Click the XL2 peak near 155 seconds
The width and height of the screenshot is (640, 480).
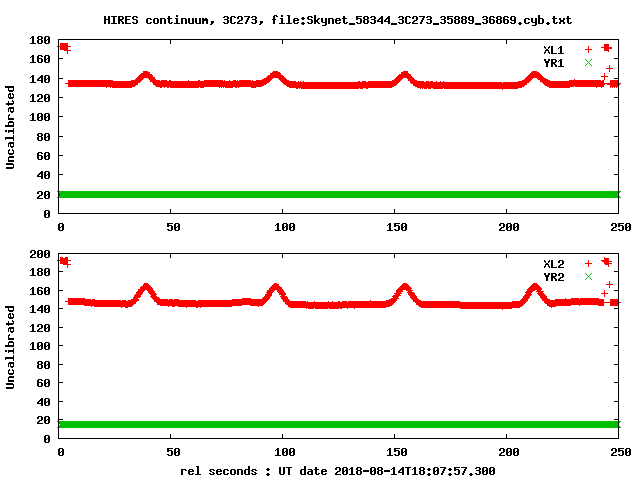click(x=405, y=289)
